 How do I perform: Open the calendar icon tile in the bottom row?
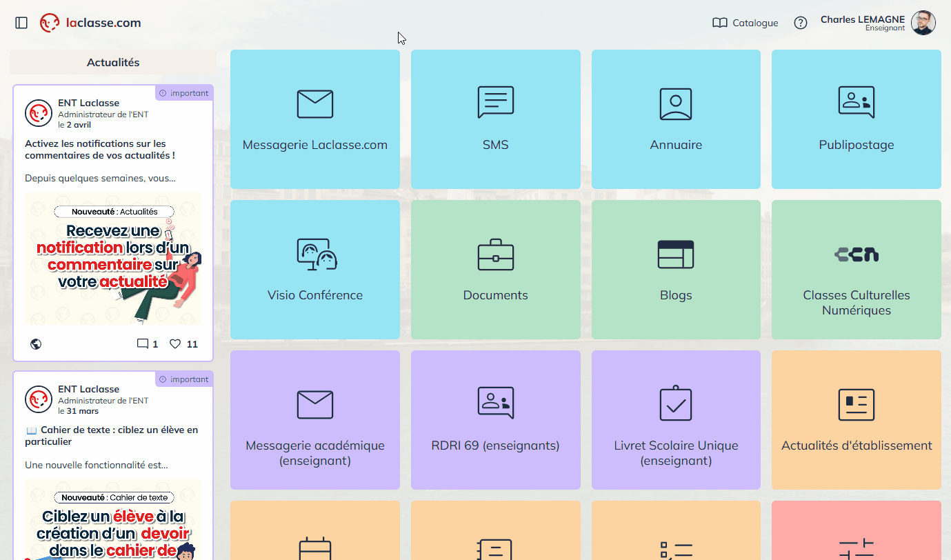pyautogui.click(x=315, y=549)
